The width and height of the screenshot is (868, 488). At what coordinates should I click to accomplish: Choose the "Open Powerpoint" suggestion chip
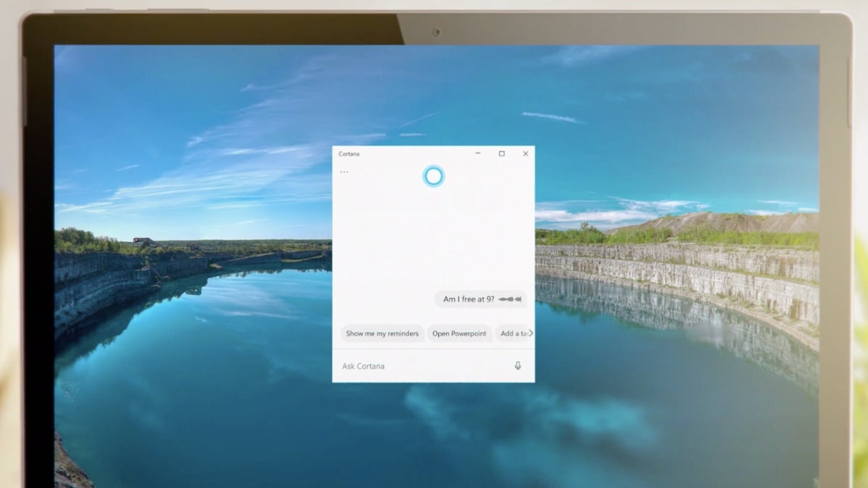click(x=460, y=333)
